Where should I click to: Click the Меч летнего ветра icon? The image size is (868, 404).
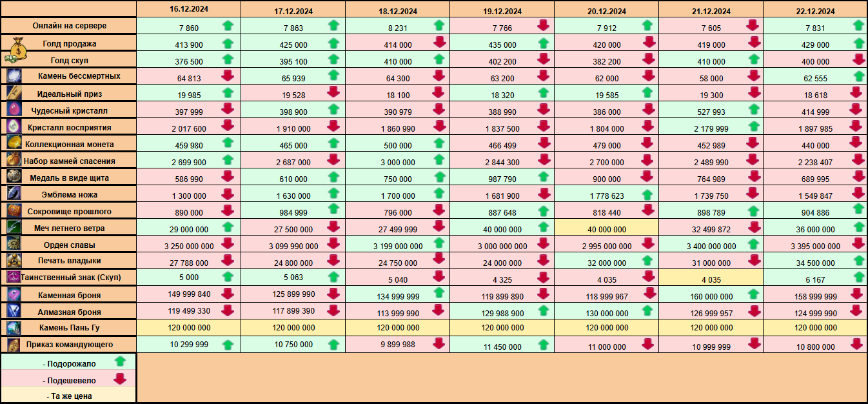click(14, 227)
